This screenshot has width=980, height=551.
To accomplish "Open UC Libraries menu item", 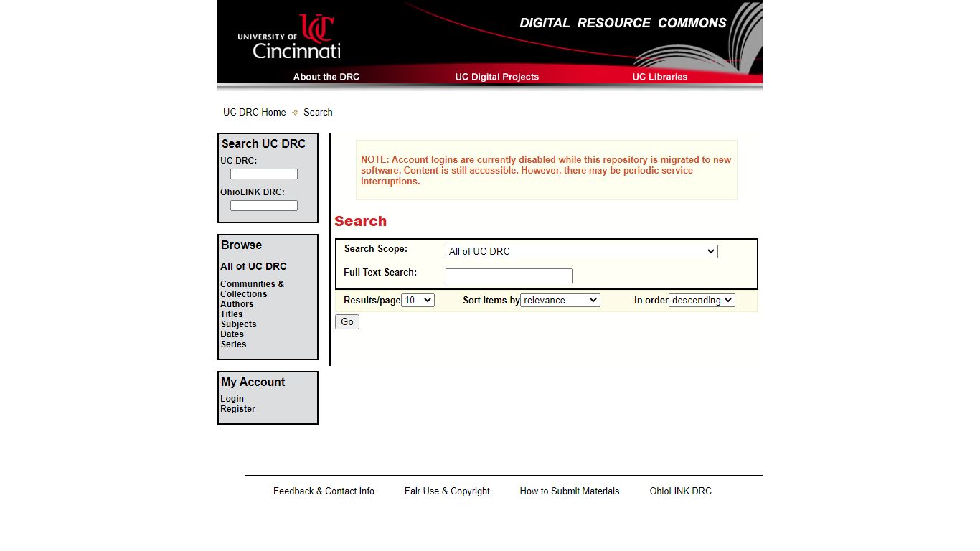I will [660, 77].
